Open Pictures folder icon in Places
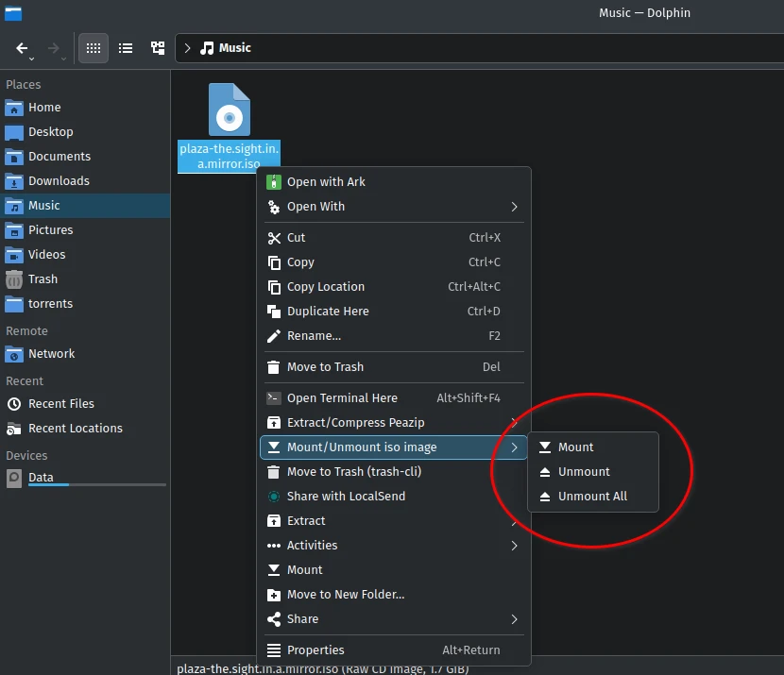The width and height of the screenshot is (784, 675). [x=14, y=229]
